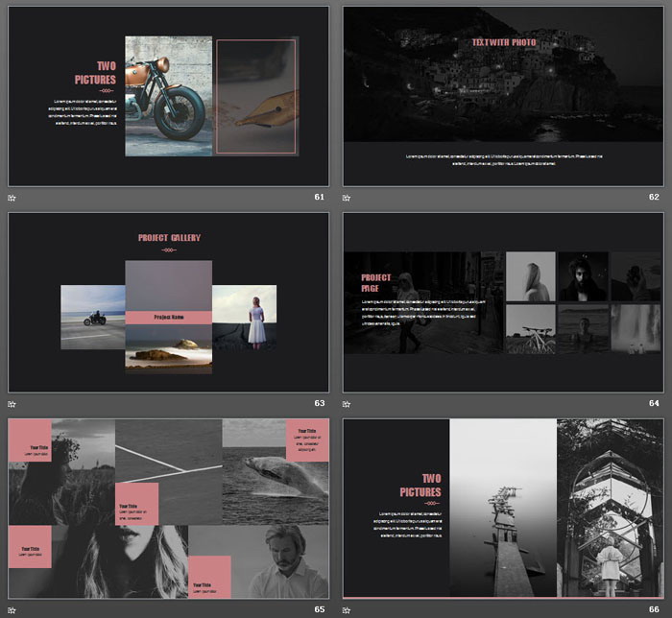The image size is (672, 618).
Task: Click the star icon below slide 66
Action: click(348, 609)
